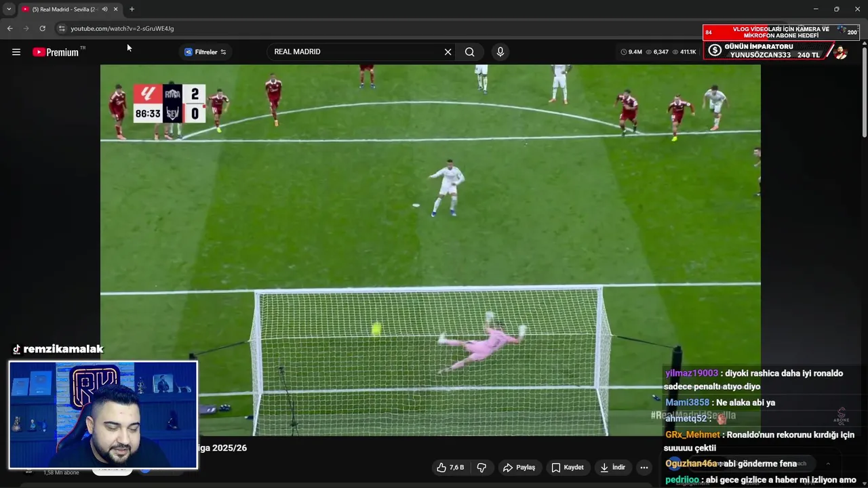The height and width of the screenshot is (488, 868).
Task: Save the video with Kaydet
Action: point(568,468)
